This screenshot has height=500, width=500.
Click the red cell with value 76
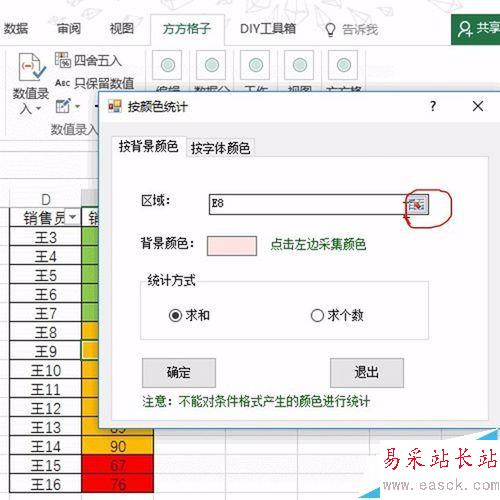[x=117, y=484]
